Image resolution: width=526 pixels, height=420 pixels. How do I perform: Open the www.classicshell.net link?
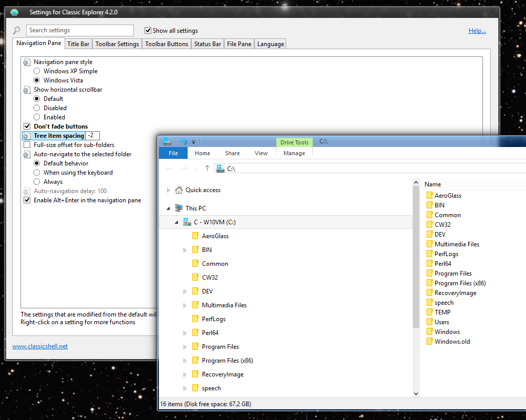40,346
